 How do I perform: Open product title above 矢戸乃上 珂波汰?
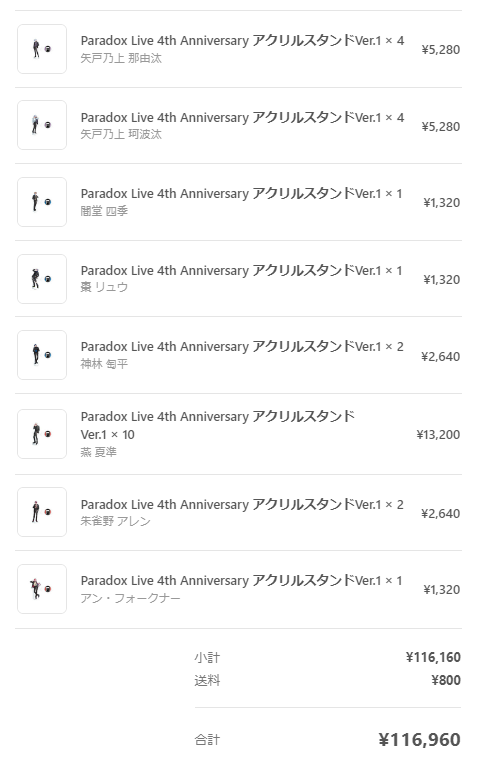(x=242, y=117)
